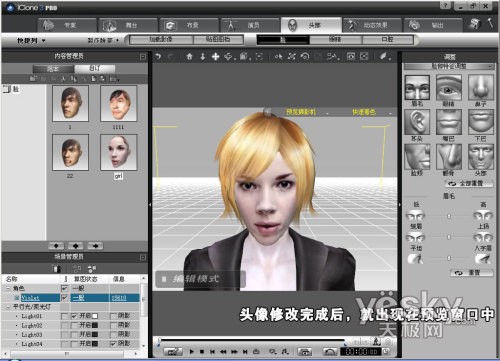The width and height of the screenshot is (500, 361).
Task: Open the preview camera dropdown in viewport
Action: (327, 113)
